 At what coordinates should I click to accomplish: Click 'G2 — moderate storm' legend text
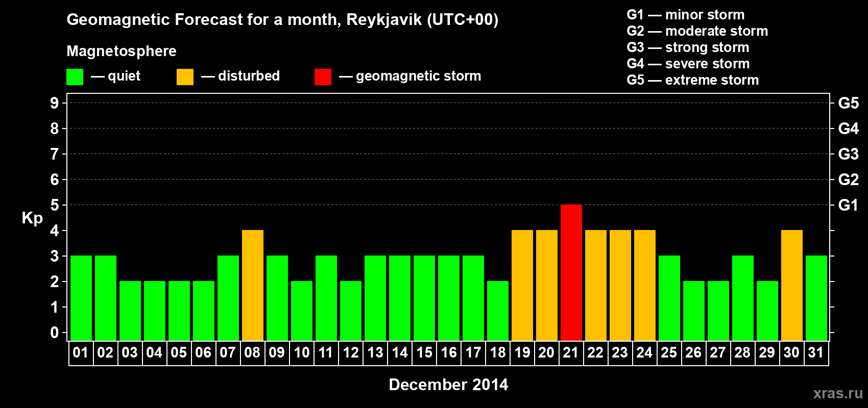tap(697, 31)
